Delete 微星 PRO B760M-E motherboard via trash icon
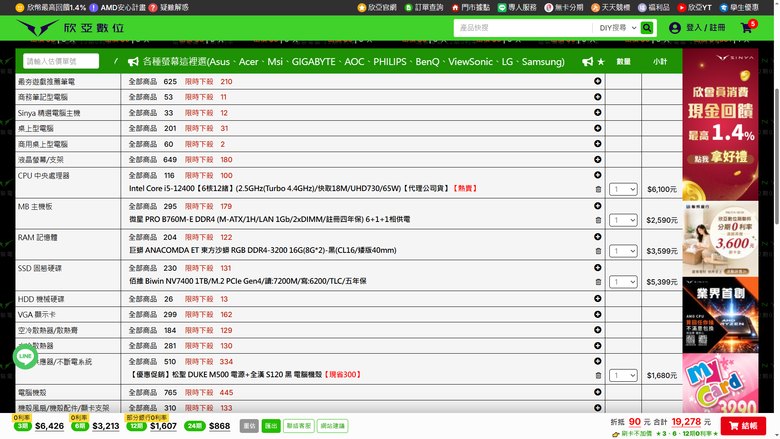This screenshot has width=780, height=439. click(598, 220)
